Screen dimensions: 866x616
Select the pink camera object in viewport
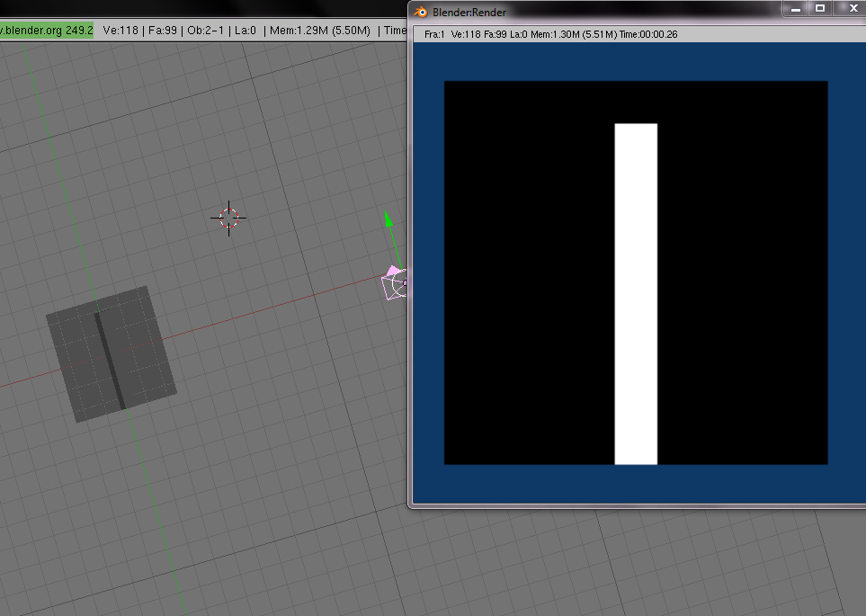395,283
